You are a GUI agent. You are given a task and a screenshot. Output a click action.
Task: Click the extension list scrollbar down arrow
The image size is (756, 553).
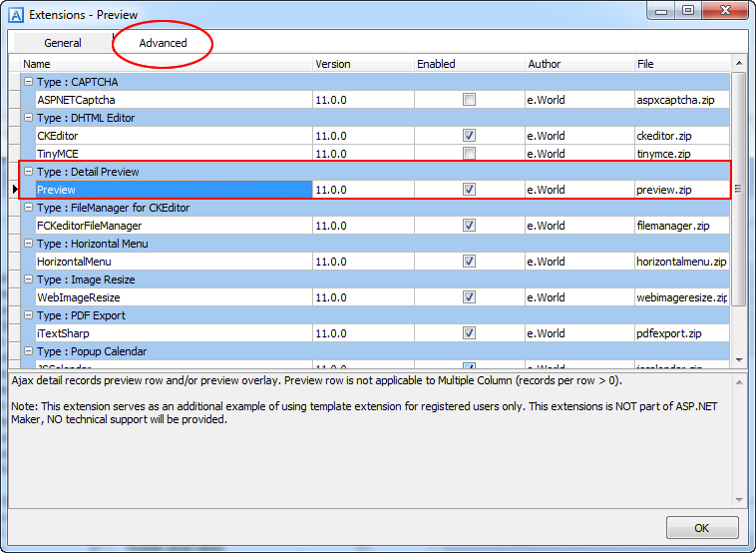739,360
